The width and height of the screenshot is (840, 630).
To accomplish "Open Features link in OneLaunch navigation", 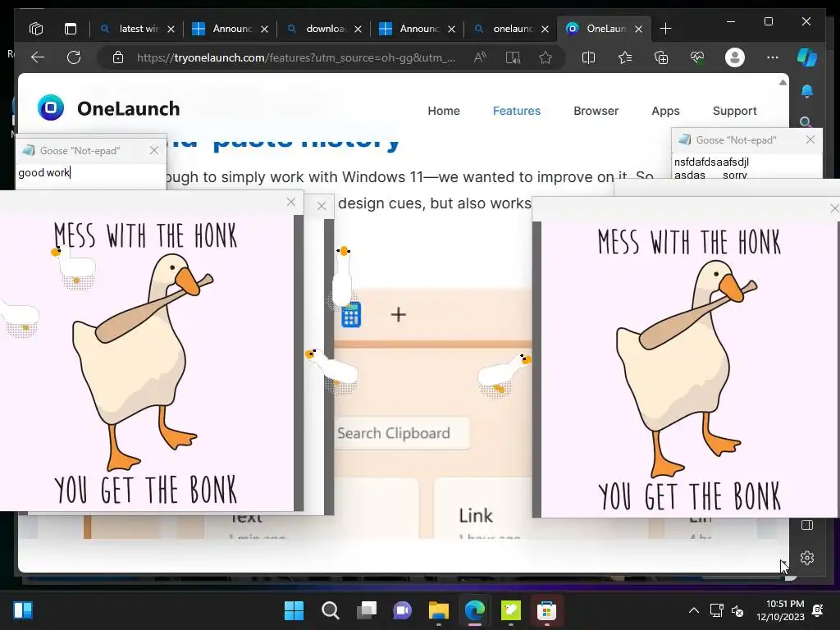I will pyautogui.click(x=517, y=111).
